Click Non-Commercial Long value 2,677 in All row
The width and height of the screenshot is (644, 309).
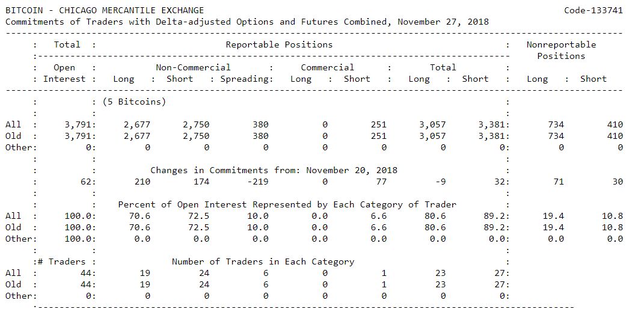[137, 124]
